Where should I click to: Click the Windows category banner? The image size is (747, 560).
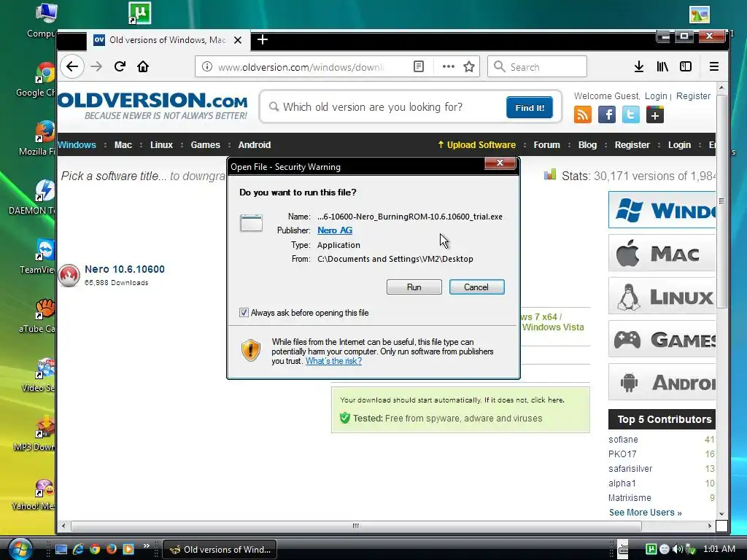pos(662,210)
